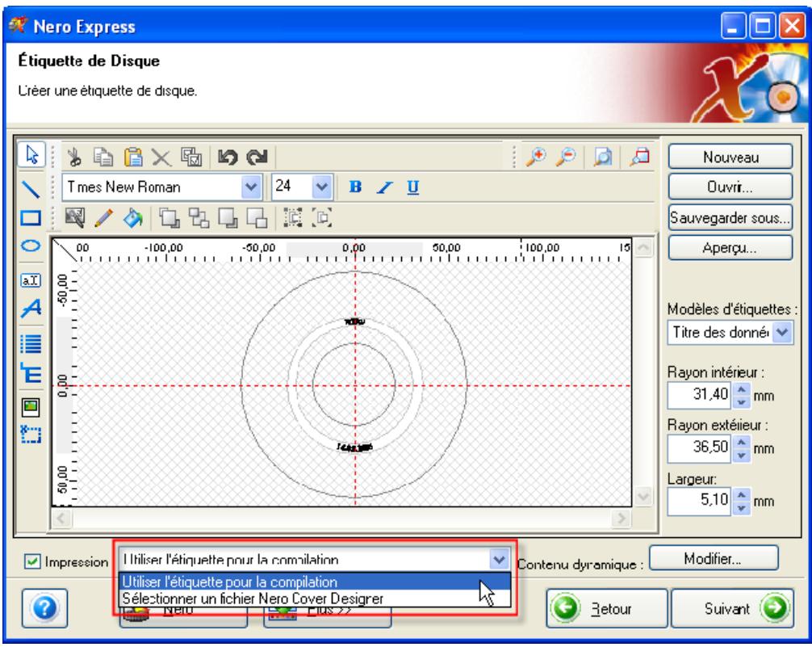Zoom out of the label
The image size is (812, 647).
566,157
